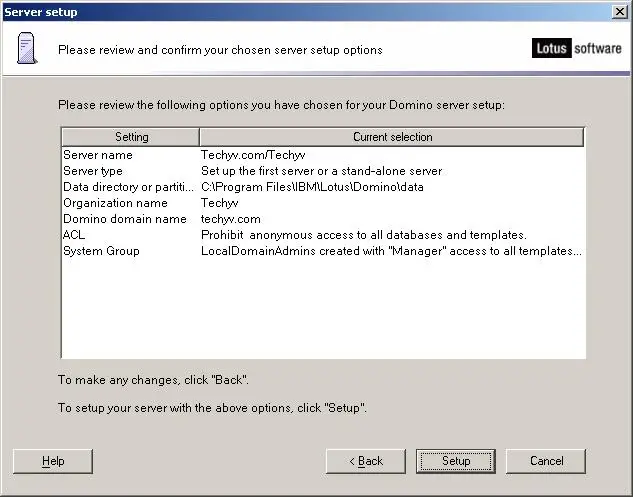The image size is (633, 497).
Task: Click the C:\Program Files data path value
Action: tap(312, 187)
